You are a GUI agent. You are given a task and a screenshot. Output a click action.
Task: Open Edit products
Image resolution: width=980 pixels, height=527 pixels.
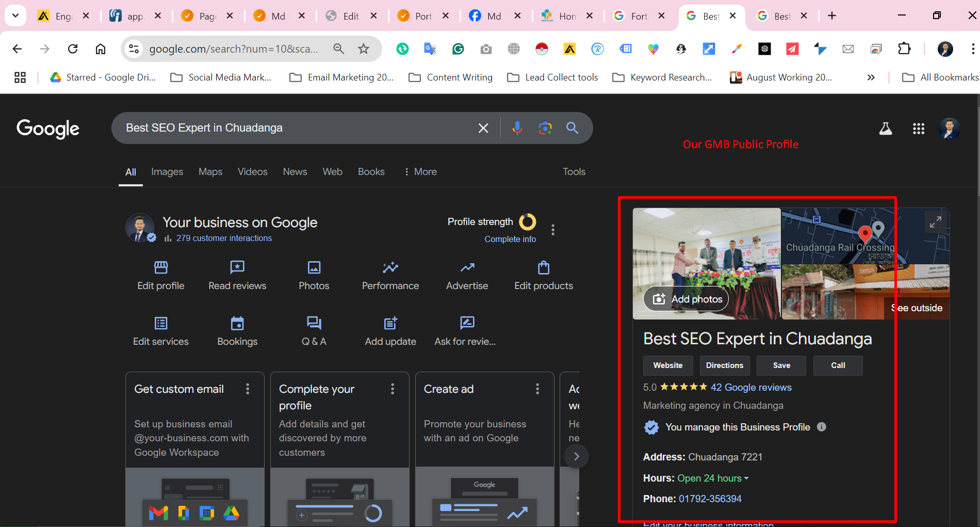coord(544,276)
